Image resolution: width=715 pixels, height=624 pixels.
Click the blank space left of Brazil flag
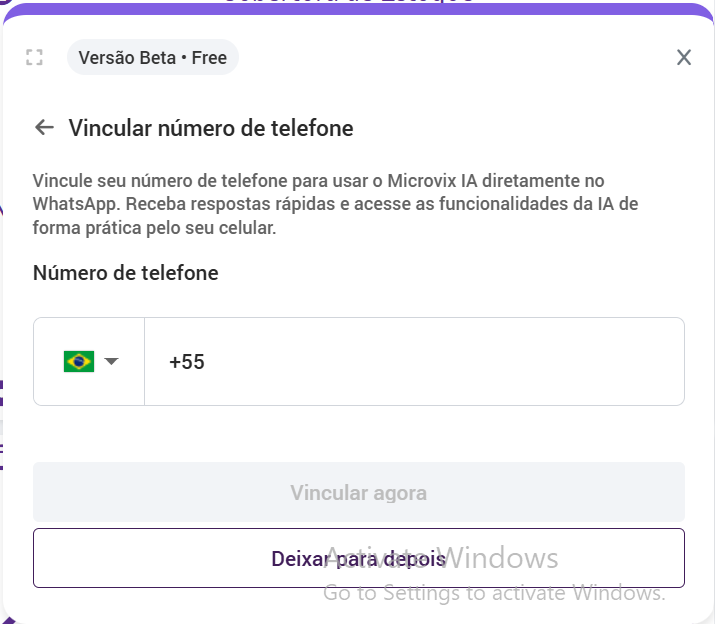[48, 361]
